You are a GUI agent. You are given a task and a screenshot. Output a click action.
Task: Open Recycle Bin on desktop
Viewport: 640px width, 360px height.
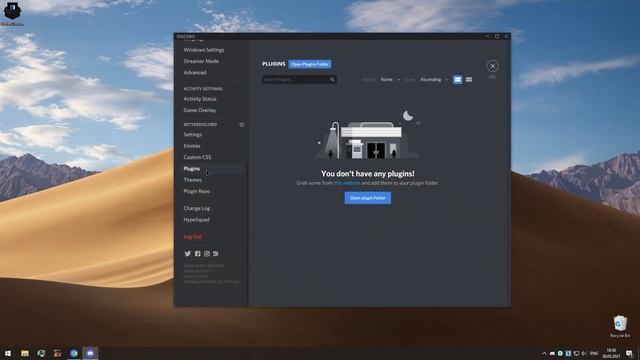click(620, 326)
